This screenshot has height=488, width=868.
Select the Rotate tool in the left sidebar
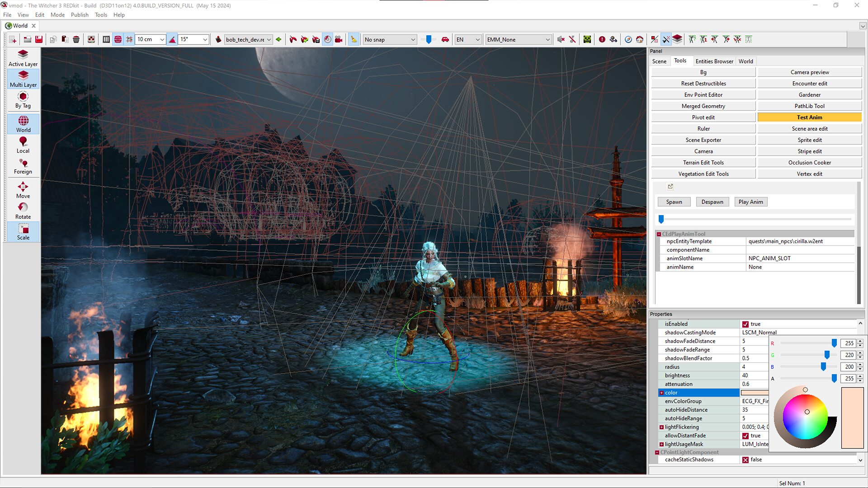[x=23, y=210]
